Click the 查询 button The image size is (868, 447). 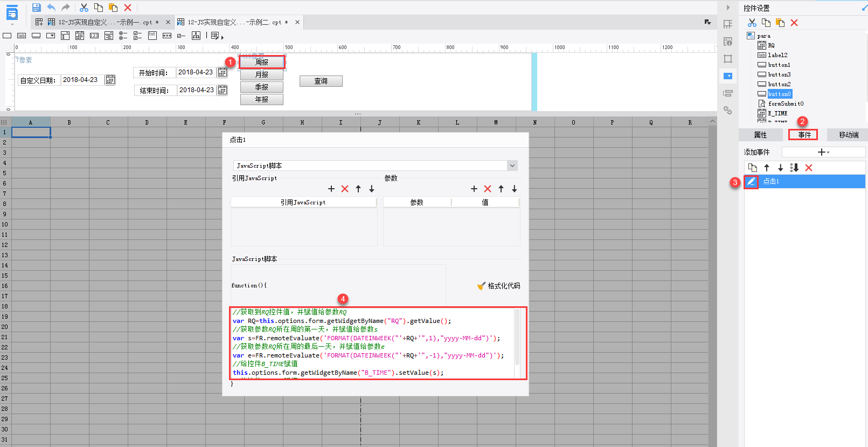[321, 81]
